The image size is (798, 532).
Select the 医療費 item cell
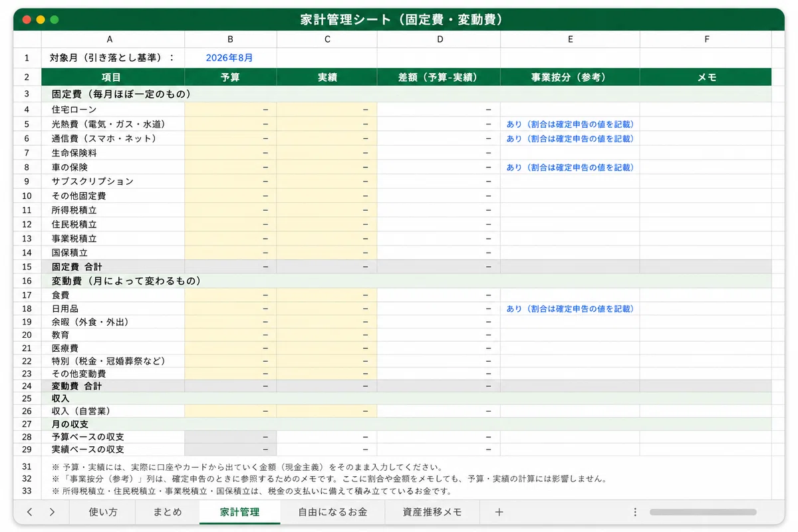click(113, 348)
